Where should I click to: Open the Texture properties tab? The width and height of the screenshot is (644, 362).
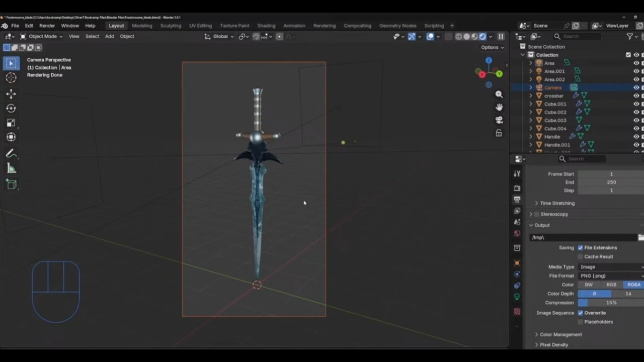pyautogui.click(x=517, y=312)
